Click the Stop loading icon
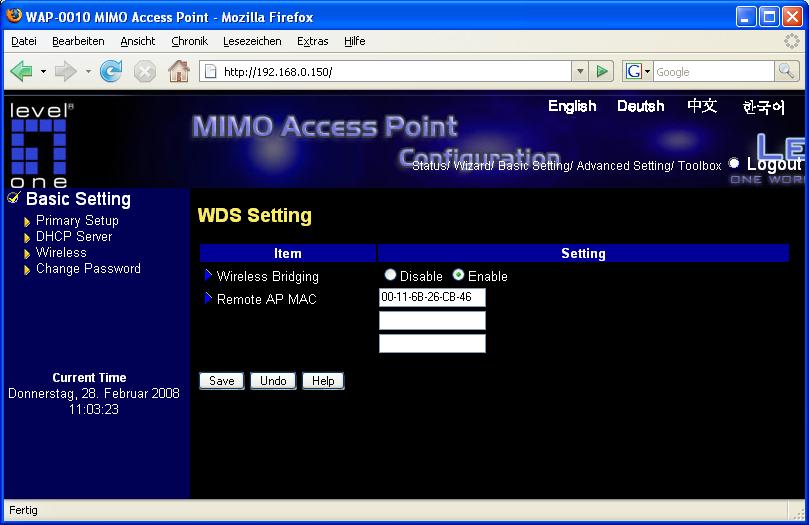The width and height of the screenshot is (809, 525). pos(145,71)
